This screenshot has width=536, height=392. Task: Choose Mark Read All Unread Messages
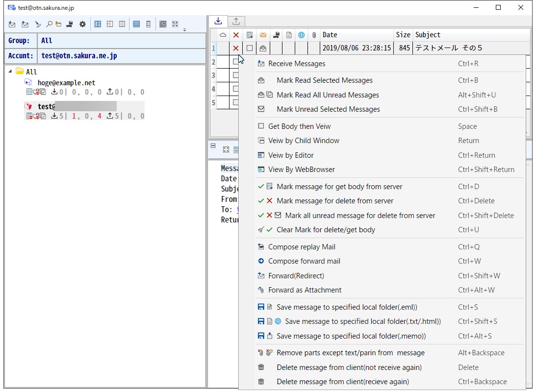click(x=390, y=95)
